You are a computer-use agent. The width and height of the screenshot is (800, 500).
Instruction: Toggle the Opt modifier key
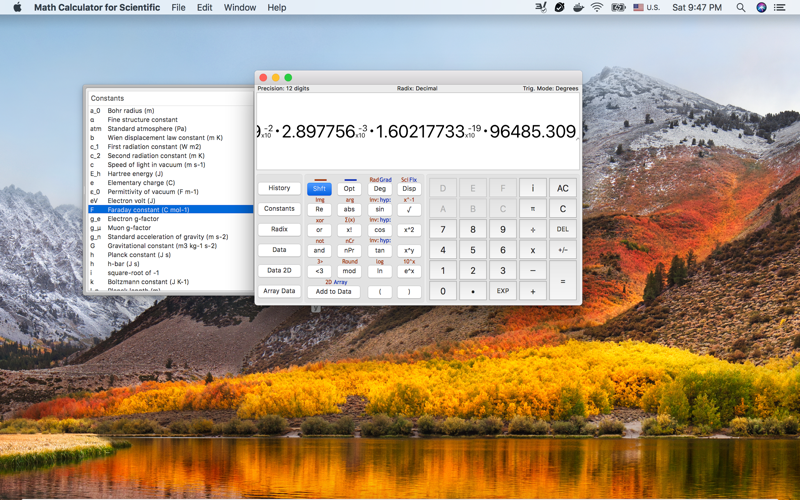pyautogui.click(x=349, y=189)
